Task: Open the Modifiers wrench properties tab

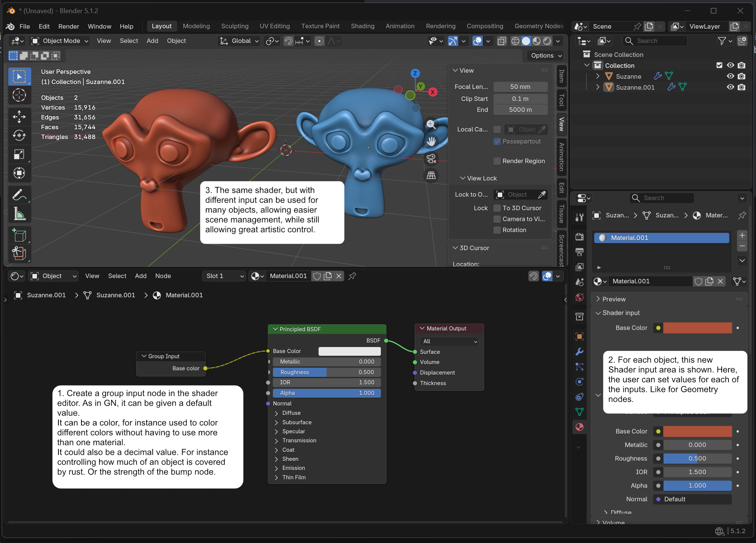Action: coord(580,352)
